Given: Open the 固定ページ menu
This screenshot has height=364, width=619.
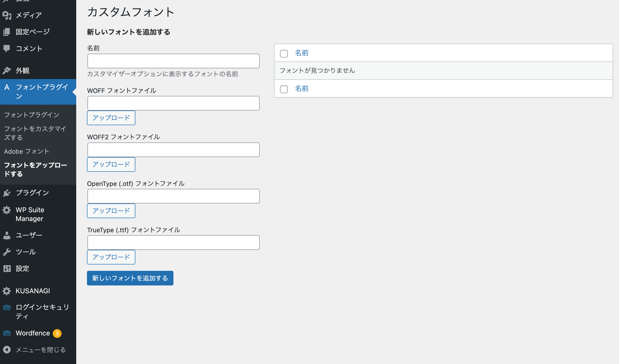Looking at the screenshot, I should click(x=38, y=32).
